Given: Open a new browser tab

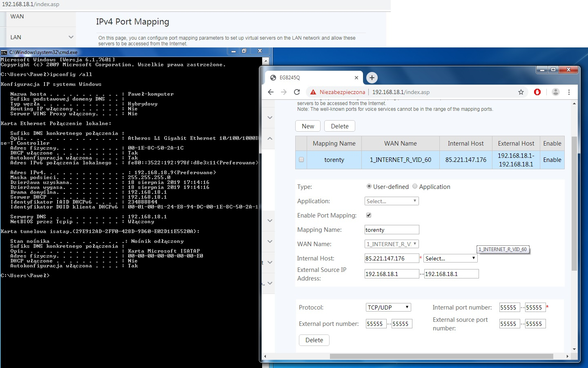Looking at the screenshot, I should click(372, 77).
